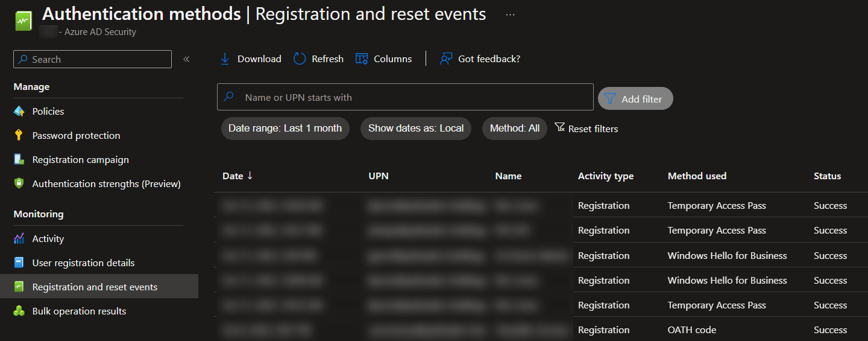This screenshot has height=341, width=868.
Task: Click the Policies diamond icon
Action: (19, 111)
